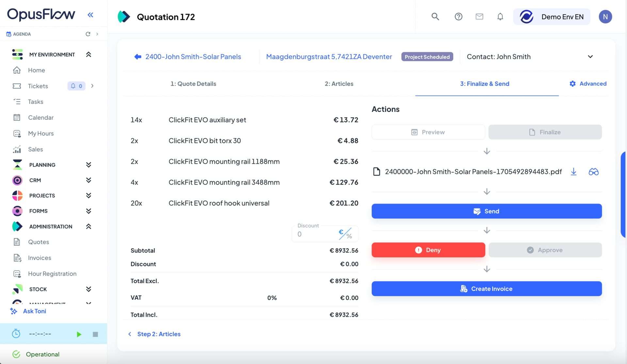Click the OpusFlow logo
Screen dimensions: 627x364
click(x=41, y=14)
